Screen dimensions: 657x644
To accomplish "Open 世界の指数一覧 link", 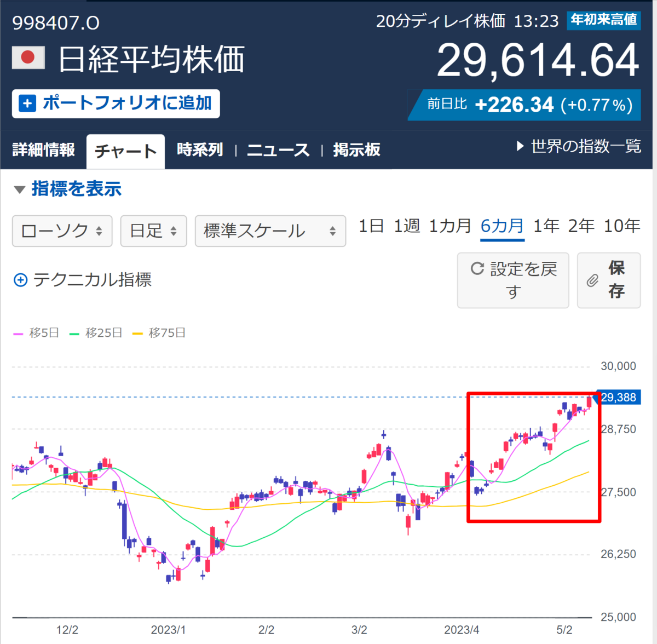I will click(x=586, y=146).
